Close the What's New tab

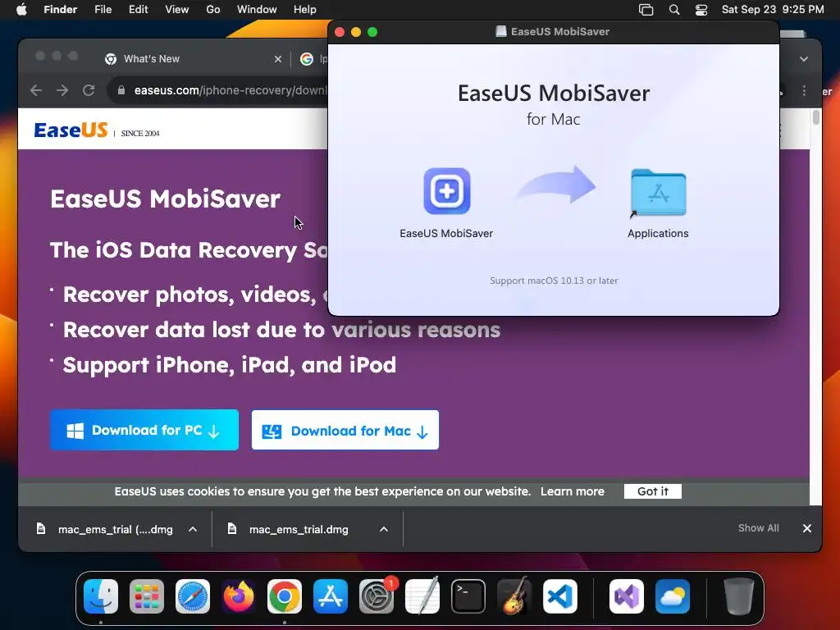pyautogui.click(x=277, y=59)
